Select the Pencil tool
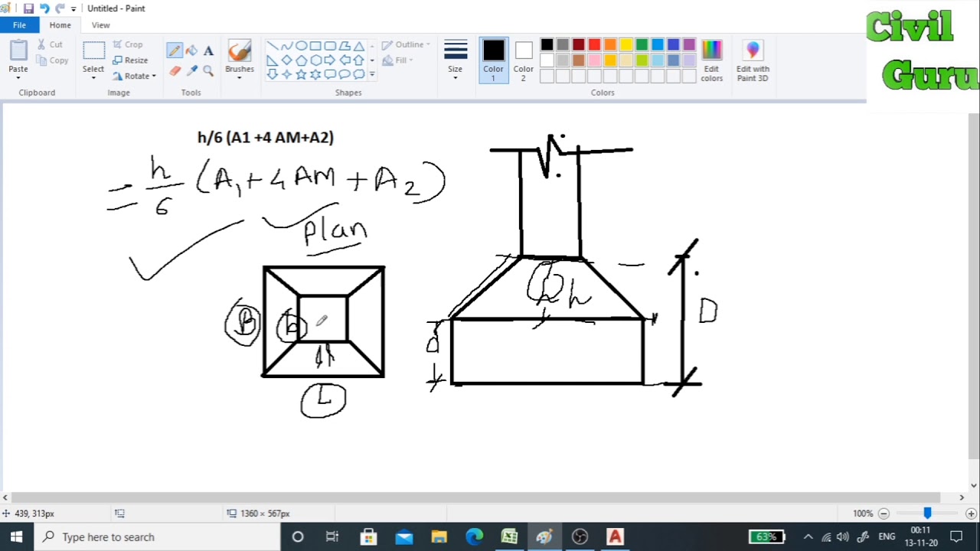980x551 pixels. (x=175, y=51)
